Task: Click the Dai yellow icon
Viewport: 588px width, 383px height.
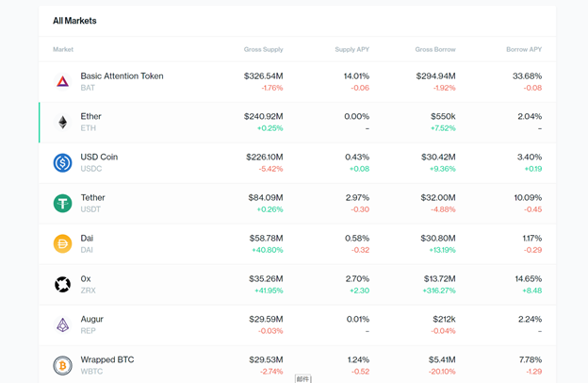Action: (62, 244)
